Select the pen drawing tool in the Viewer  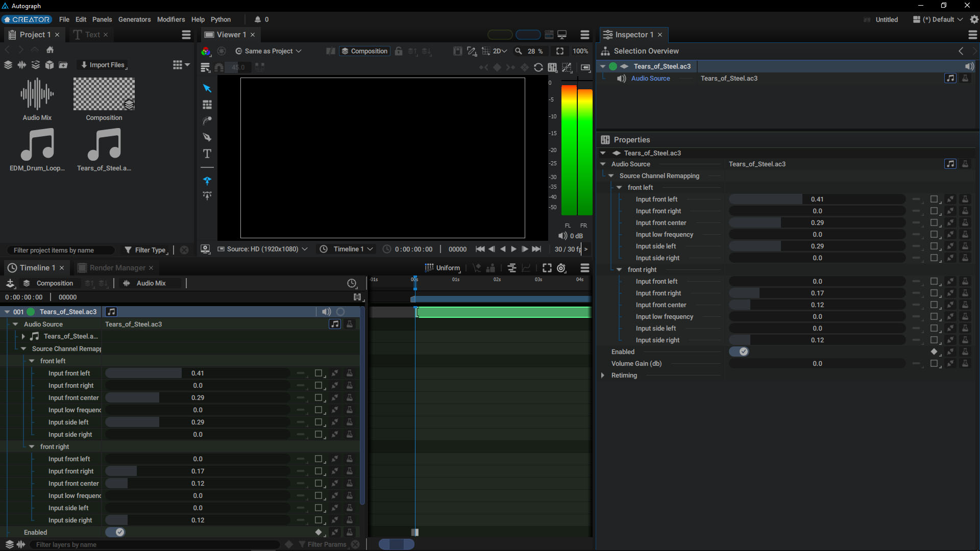[x=207, y=137]
